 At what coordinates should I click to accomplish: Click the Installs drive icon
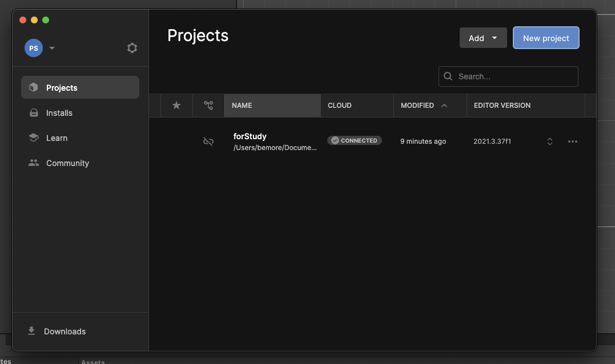[x=34, y=113]
